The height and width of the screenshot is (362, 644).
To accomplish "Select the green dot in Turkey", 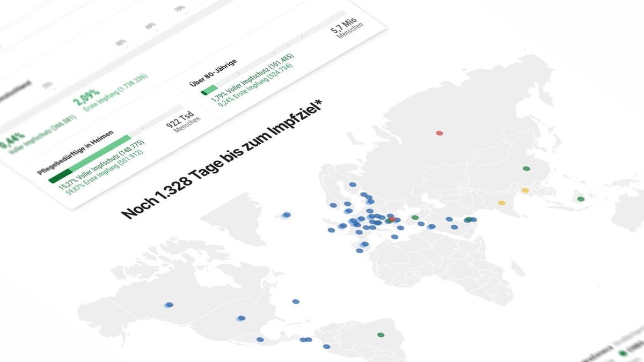I will click(415, 217).
